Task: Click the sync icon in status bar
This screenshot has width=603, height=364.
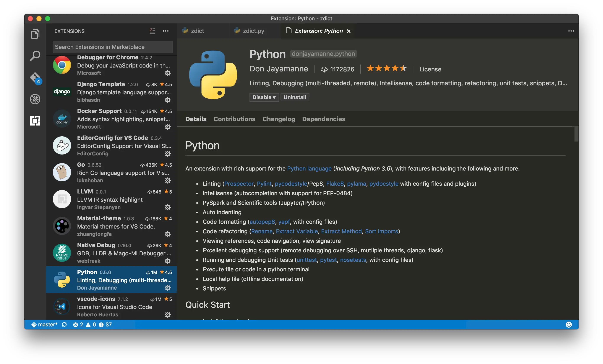Action: click(x=64, y=324)
